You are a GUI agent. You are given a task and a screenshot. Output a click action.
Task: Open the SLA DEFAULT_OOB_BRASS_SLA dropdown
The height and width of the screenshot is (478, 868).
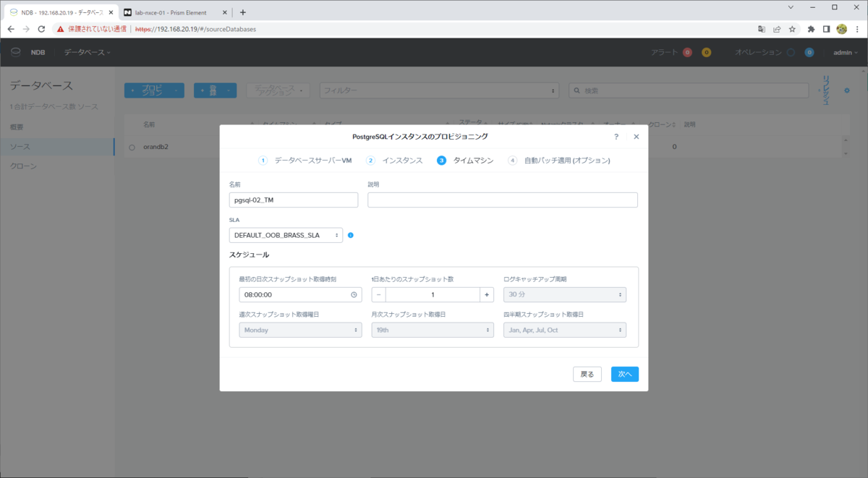coord(286,235)
